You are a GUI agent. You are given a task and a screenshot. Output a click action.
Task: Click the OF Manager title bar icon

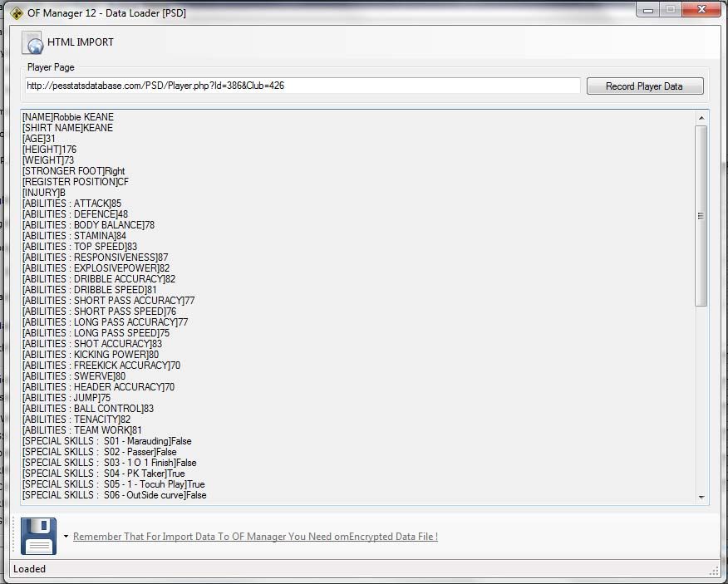16,12
